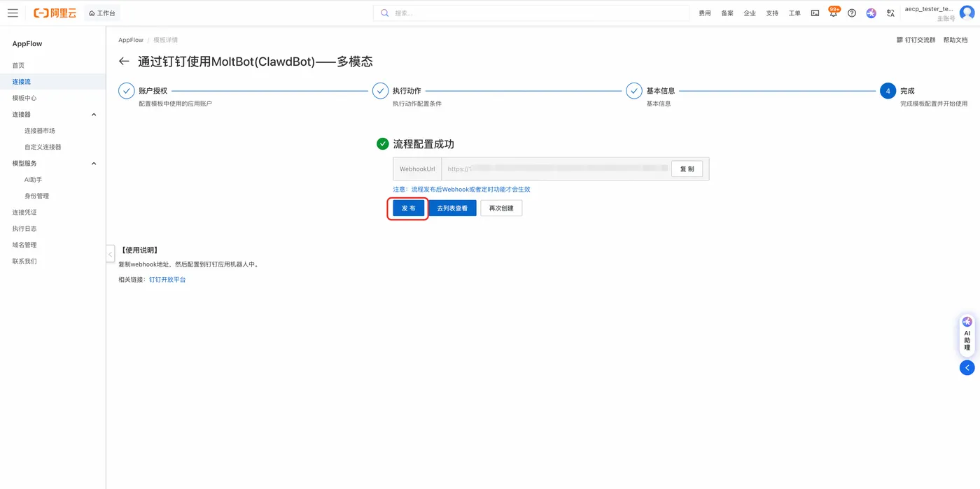The width and height of the screenshot is (980, 489).
Task: Click the Alibaba Cloud logo
Action: pyautogui.click(x=55, y=13)
